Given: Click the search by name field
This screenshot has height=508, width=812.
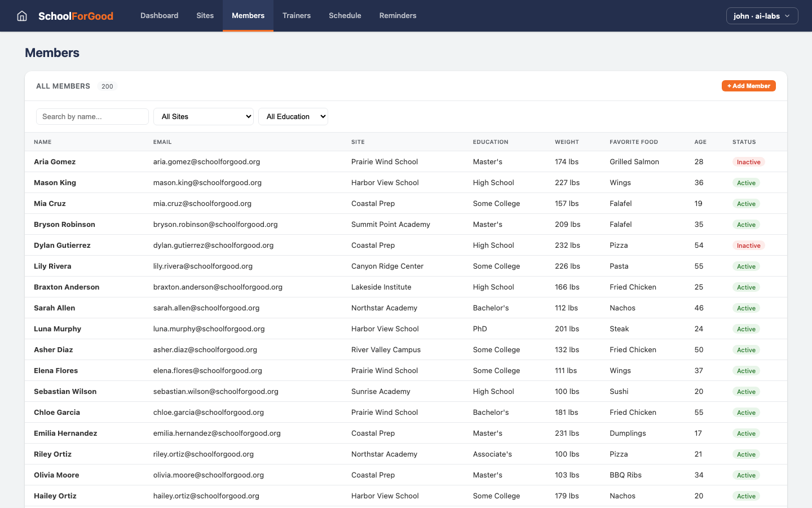Looking at the screenshot, I should tap(92, 116).
